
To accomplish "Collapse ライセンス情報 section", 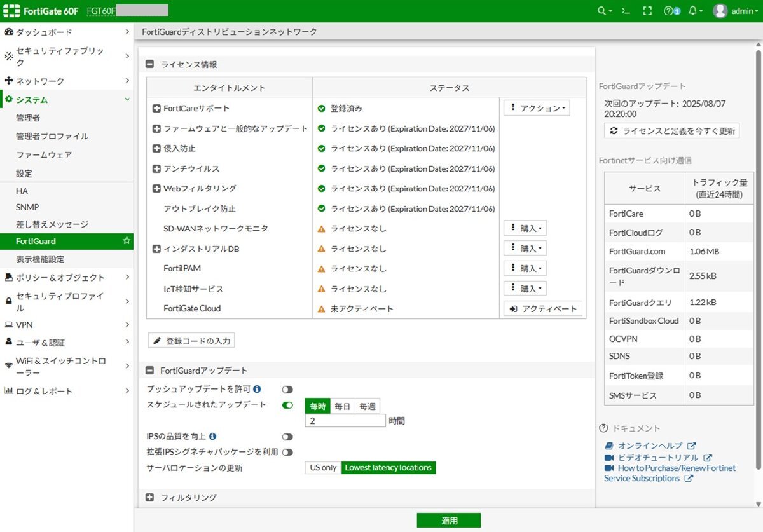I will 150,64.
